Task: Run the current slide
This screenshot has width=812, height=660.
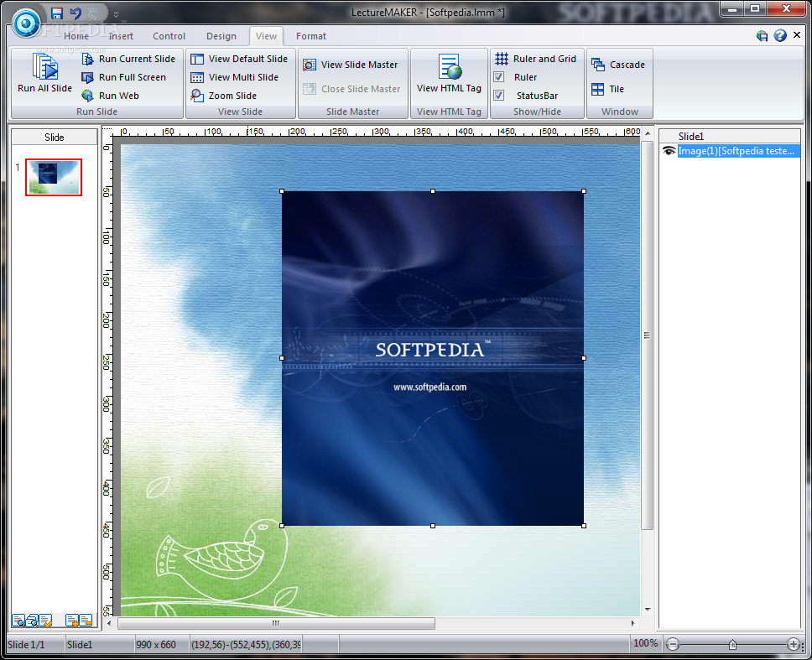Action: point(128,59)
